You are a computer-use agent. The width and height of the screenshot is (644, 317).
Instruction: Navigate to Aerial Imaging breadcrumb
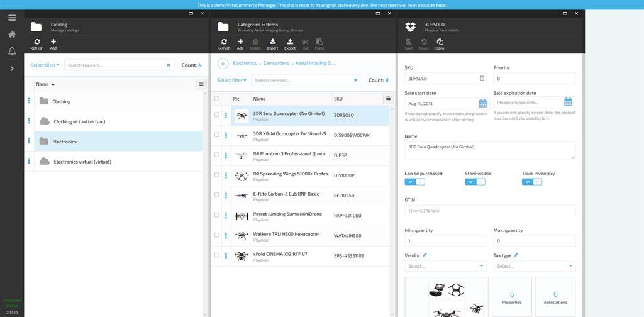pos(316,64)
